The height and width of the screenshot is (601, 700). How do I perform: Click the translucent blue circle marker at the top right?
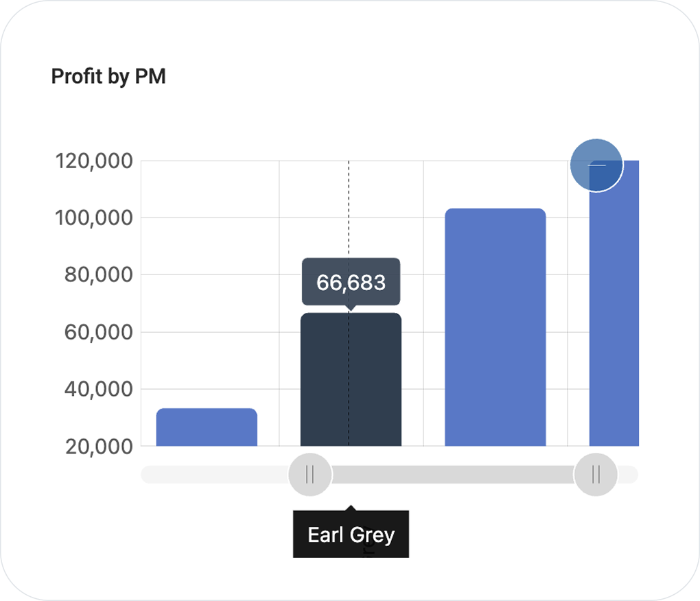click(596, 165)
